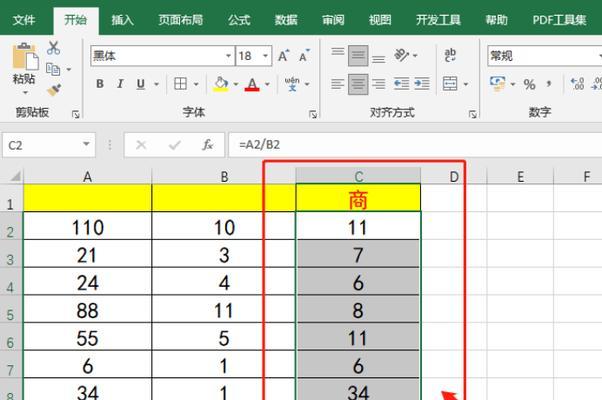
Task: Open alignment settings dialog launcher
Action: coord(473,114)
